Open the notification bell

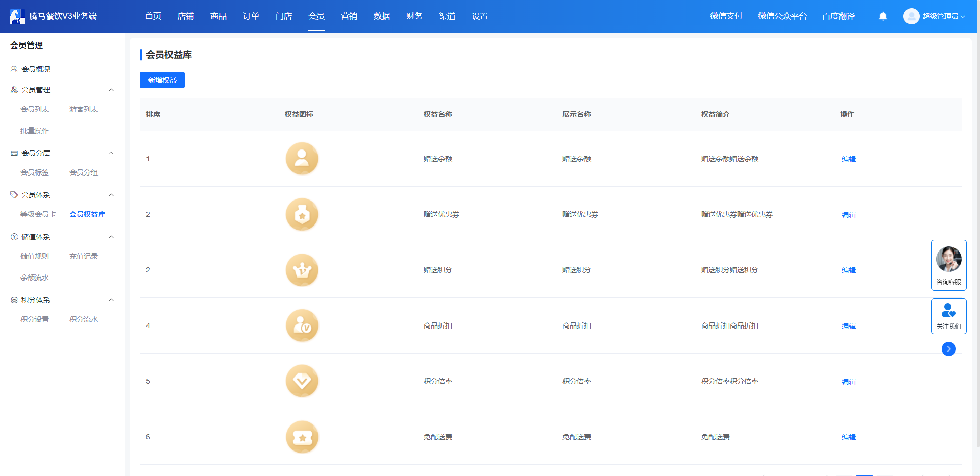(883, 16)
